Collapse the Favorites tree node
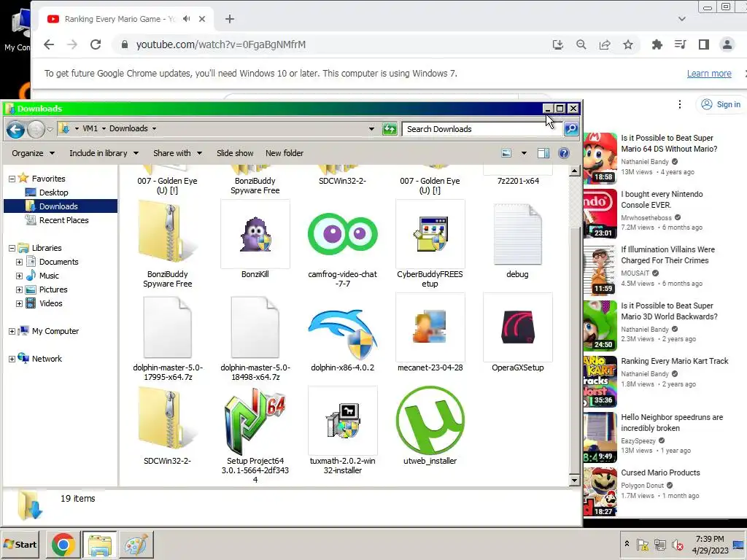747x560 pixels. click(x=12, y=179)
